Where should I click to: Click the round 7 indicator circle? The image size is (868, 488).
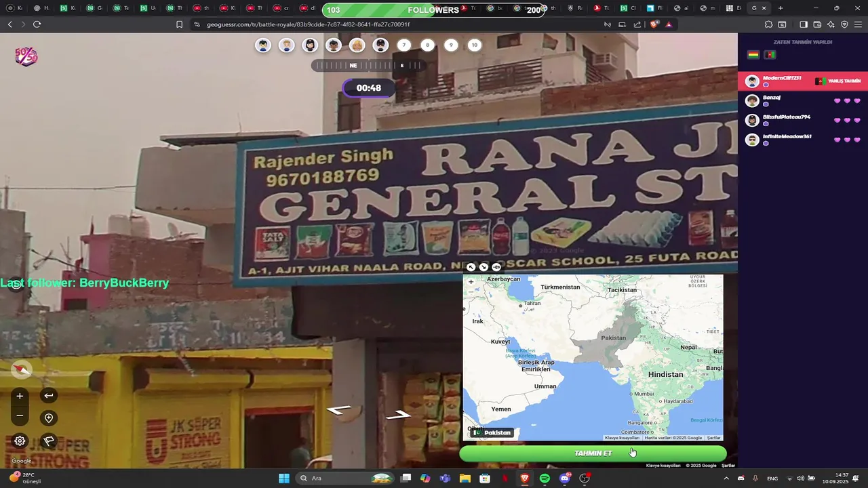[x=403, y=45]
